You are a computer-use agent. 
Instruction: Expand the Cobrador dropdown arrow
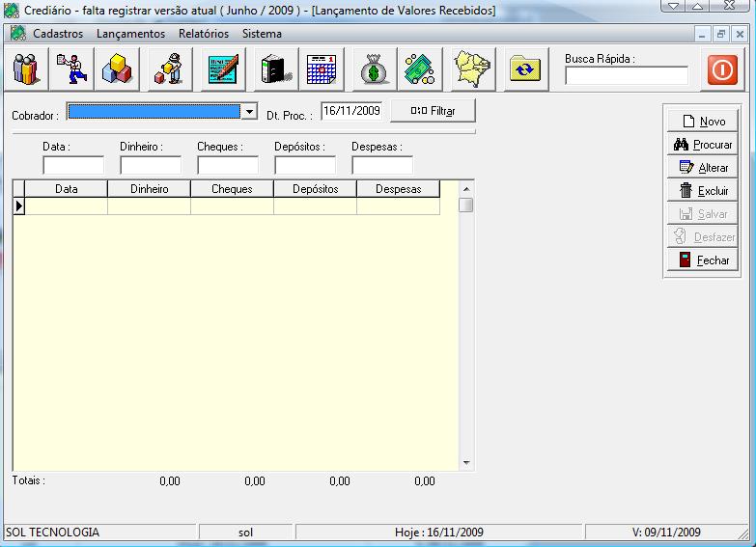coord(249,111)
